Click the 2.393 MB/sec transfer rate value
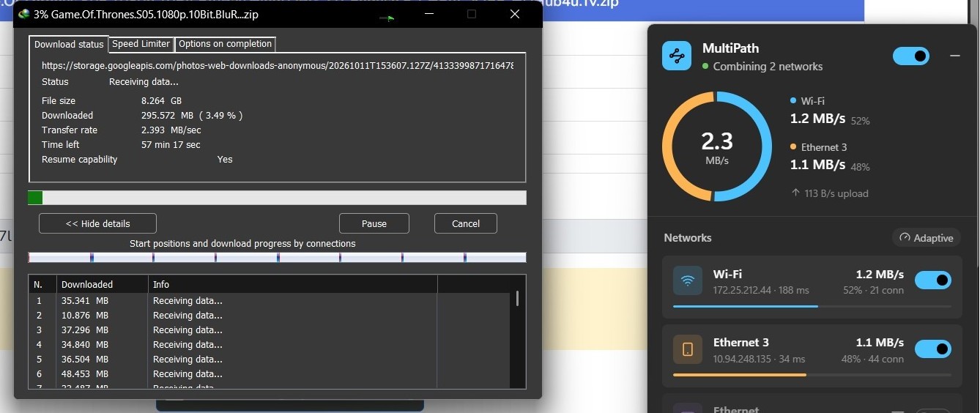This screenshot has width=980, height=413. 171,130
